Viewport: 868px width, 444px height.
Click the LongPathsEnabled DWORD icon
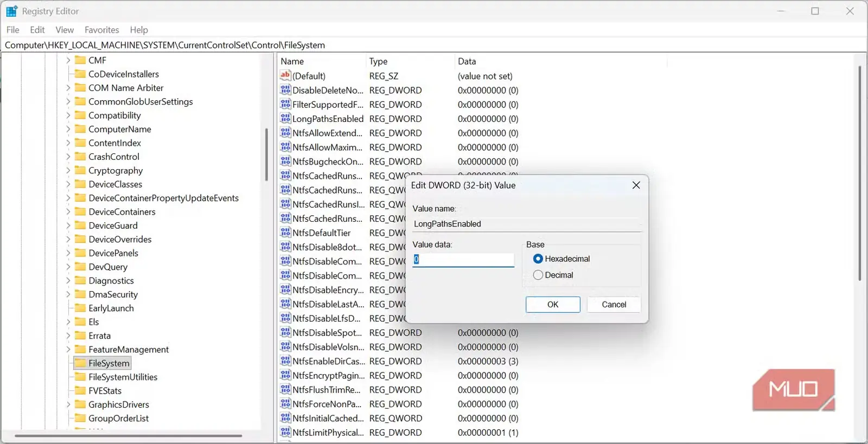[x=285, y=118]
